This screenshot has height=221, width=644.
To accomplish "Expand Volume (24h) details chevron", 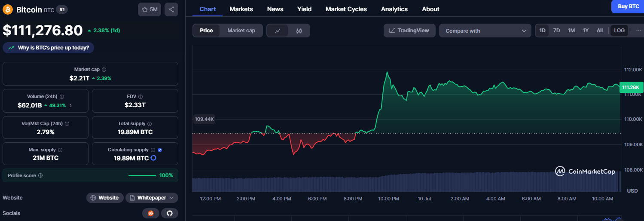I will pos(70,105).
